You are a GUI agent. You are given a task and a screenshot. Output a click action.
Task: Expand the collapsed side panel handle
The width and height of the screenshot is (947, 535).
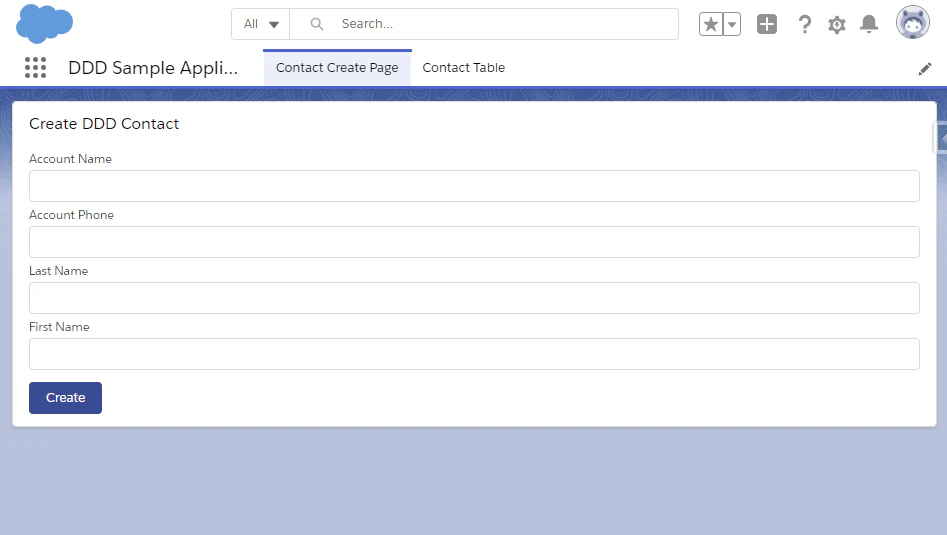point(941,138)
